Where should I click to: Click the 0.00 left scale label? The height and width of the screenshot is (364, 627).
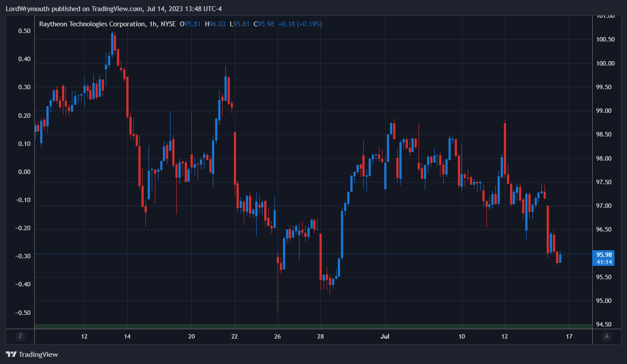(x=24, y=172)
